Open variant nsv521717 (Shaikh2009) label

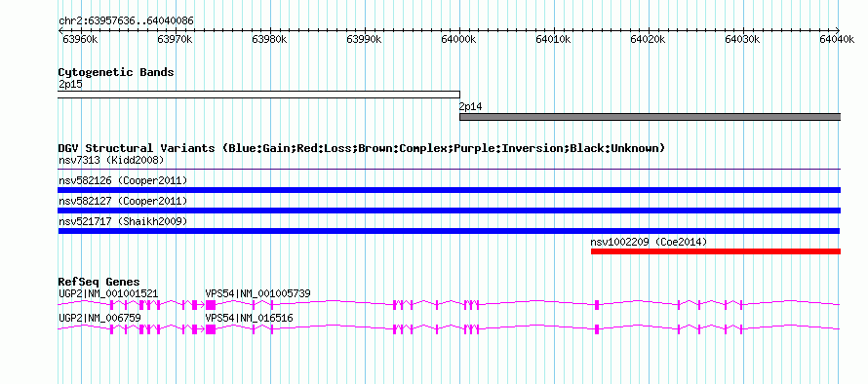[x=123, y=221]
